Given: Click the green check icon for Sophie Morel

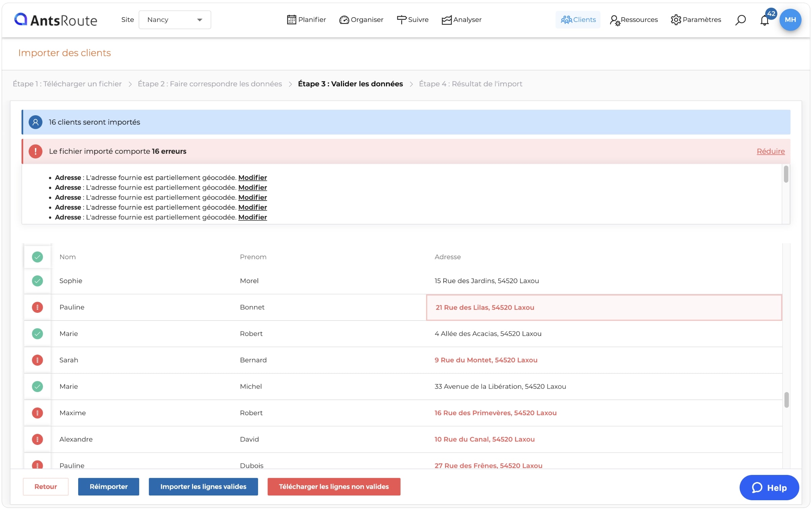Looking at the screenshot, I should pos(37,281).
